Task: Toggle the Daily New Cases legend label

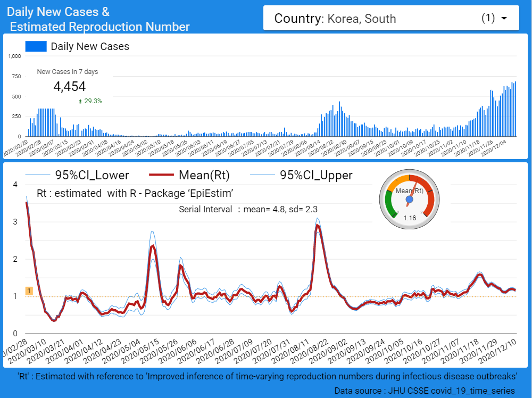Action: [x=90, y=47]
